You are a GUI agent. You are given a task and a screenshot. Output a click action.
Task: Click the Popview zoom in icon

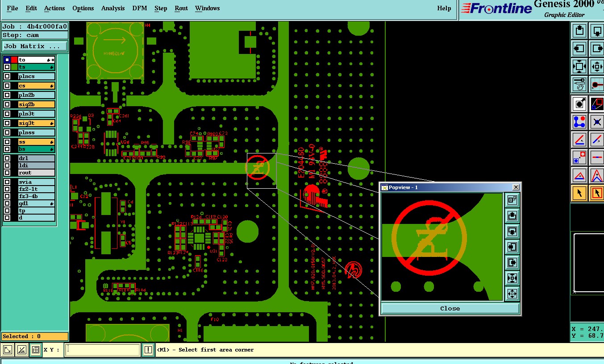pos(512,278)
